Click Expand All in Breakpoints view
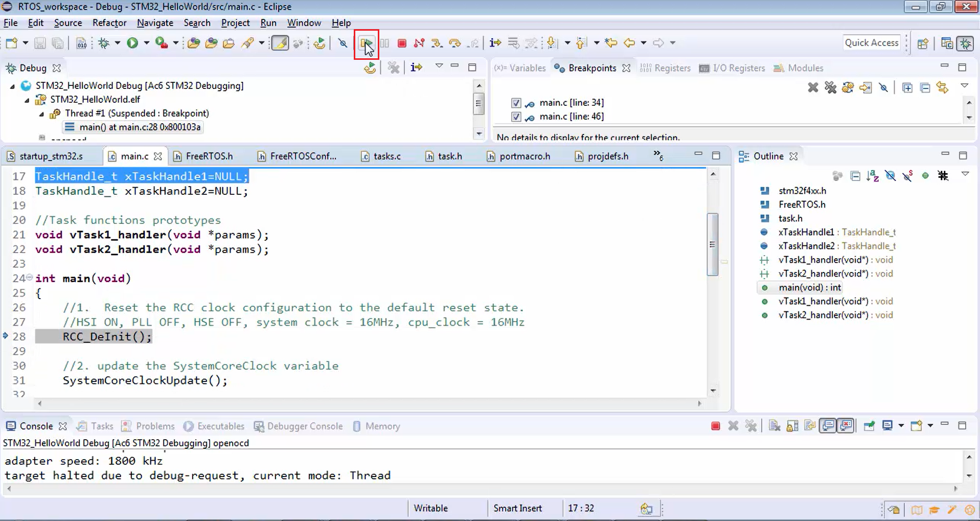Screen dimensions: 980x521 pos(907,88)
